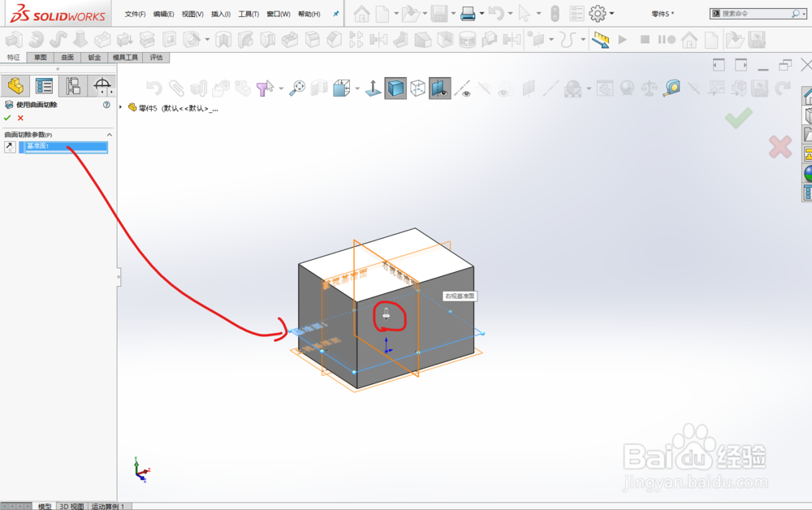Flip the cut direction arrow button

[x=10, y=147]
